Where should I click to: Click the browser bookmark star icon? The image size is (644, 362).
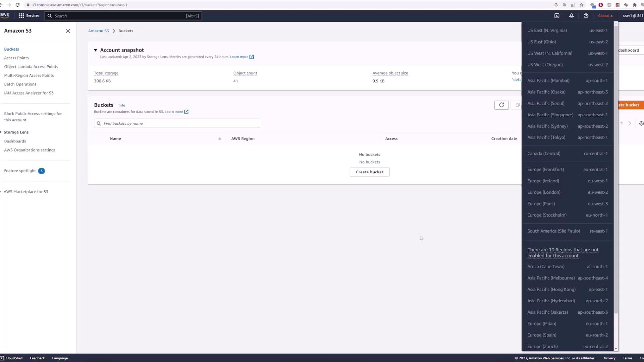[x=582, y=5]
